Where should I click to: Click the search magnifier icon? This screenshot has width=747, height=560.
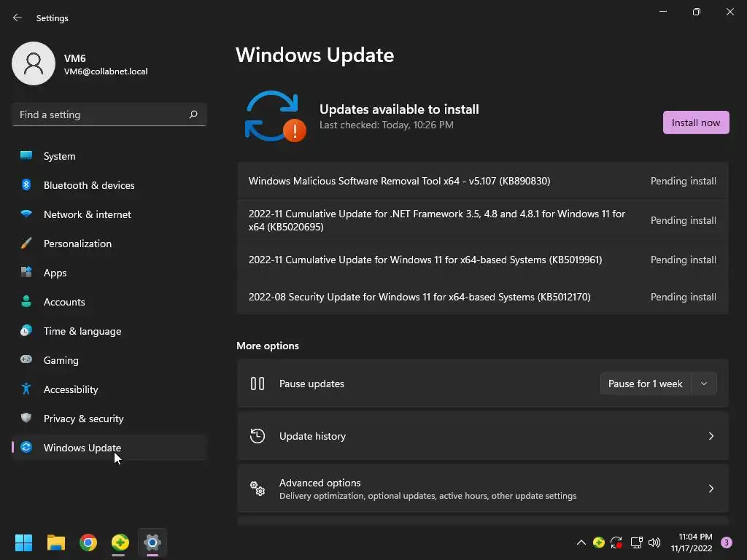point(193,114)
